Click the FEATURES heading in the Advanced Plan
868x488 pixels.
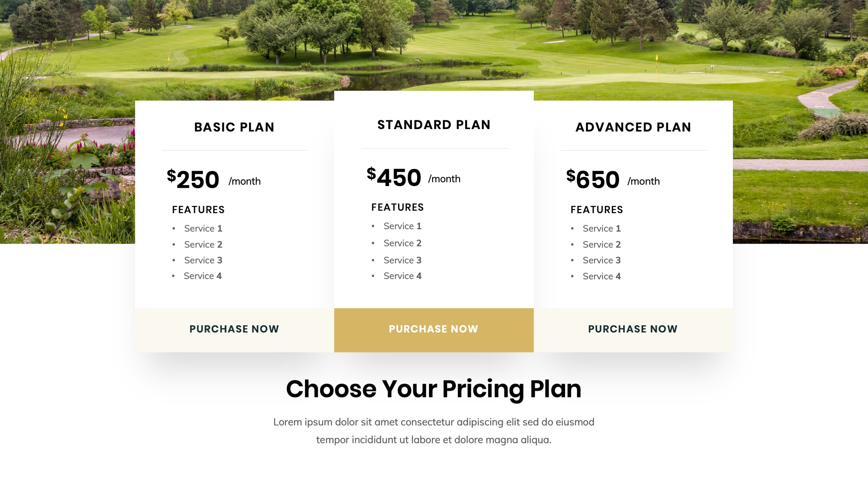coord(596,209)
